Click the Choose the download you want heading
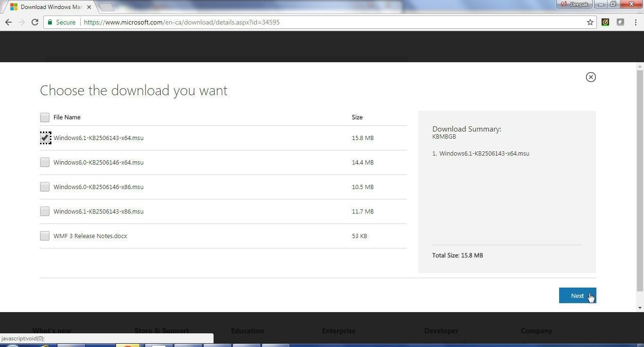Image resolution: width=644 pixels, height=347 pixels. (133, 90)
